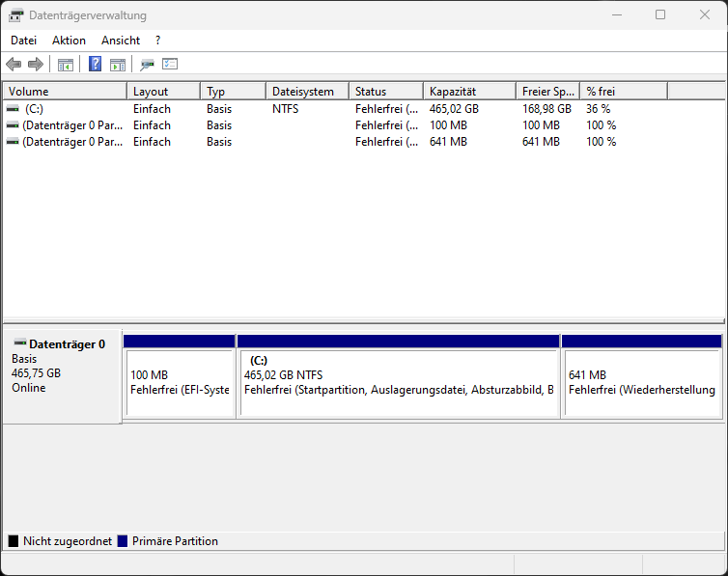This screenshot has height=576, width=728.
Task: Click the 36 % free cell
Action: coord(598,109)
